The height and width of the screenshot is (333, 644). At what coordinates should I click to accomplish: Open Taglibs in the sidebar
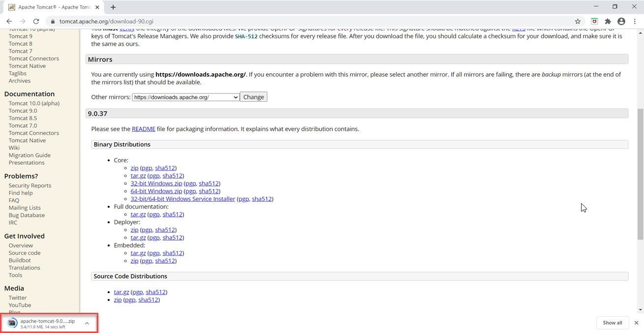[x=18, y=73]
